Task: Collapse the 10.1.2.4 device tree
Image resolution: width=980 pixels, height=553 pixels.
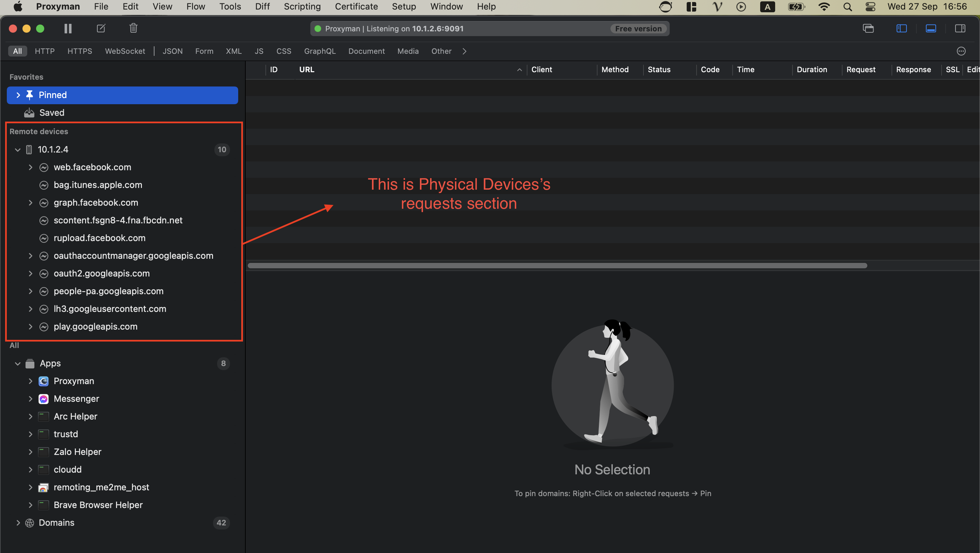Action: [17, 149]
